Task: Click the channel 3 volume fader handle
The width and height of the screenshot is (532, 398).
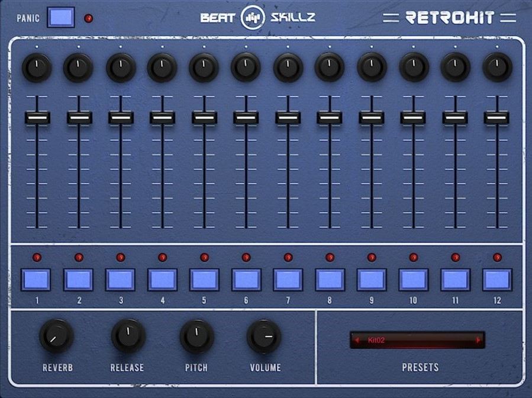Action: click(x=121, y=118)
